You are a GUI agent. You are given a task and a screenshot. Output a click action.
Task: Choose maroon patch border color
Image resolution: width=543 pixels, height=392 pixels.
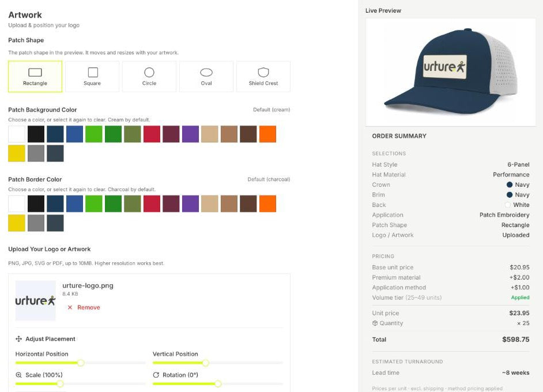171,203
